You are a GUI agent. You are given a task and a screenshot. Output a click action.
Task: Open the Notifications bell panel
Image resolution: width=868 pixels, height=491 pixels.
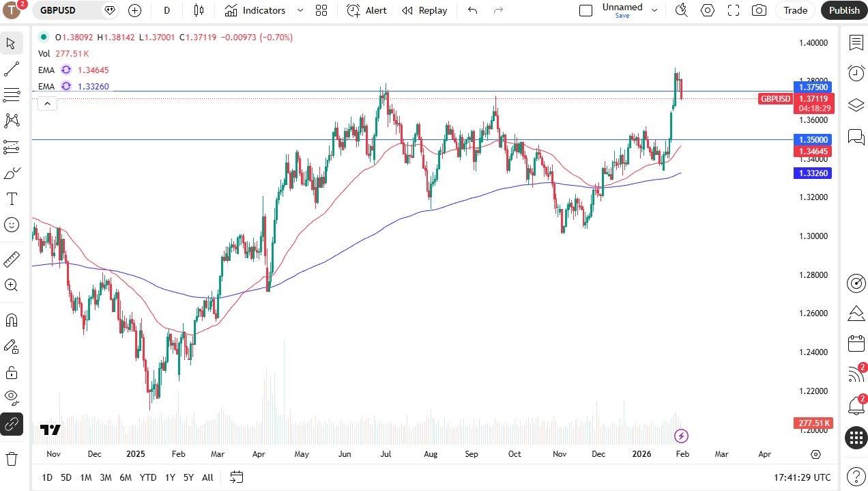pos(856,406)
